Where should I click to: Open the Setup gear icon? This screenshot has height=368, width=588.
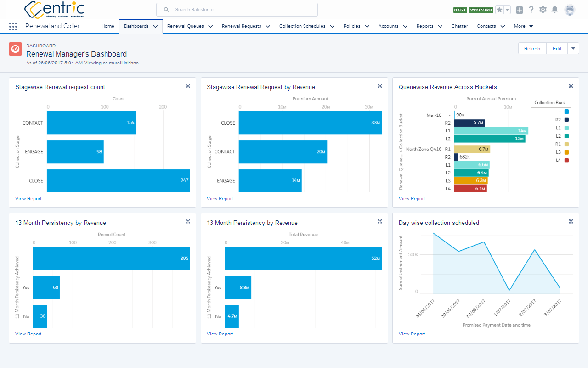pos(543,10)
